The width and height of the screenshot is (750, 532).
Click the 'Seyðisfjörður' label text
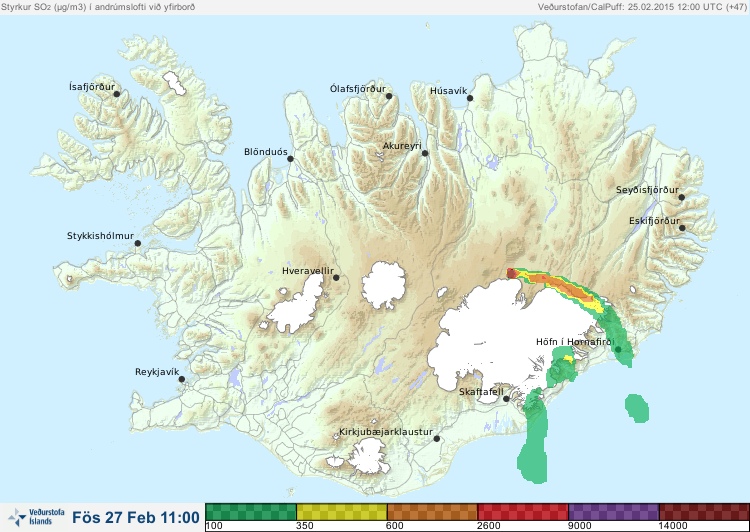tap(647, 190)
